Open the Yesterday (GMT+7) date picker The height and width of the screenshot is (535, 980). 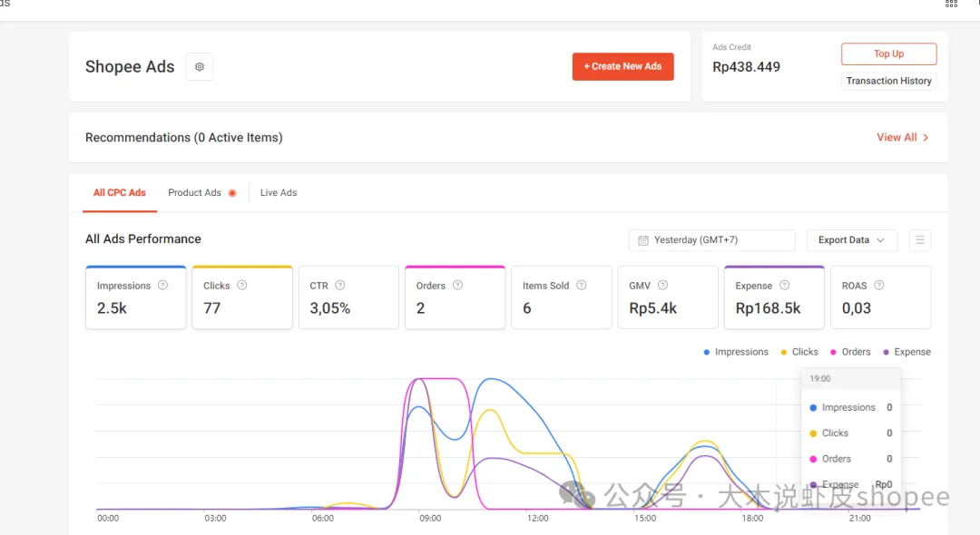tap(712, 240)
